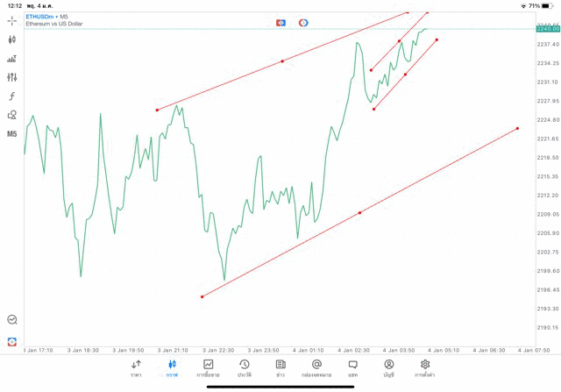
Task: Click the 2240.00 current price label
Action: (x=548, y=29)
